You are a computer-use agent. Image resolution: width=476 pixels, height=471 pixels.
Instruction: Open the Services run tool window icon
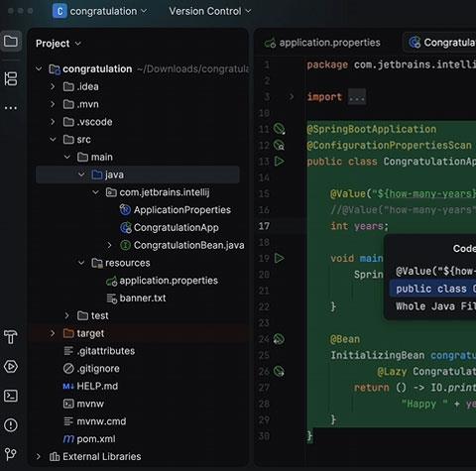(x=11, y=366)
